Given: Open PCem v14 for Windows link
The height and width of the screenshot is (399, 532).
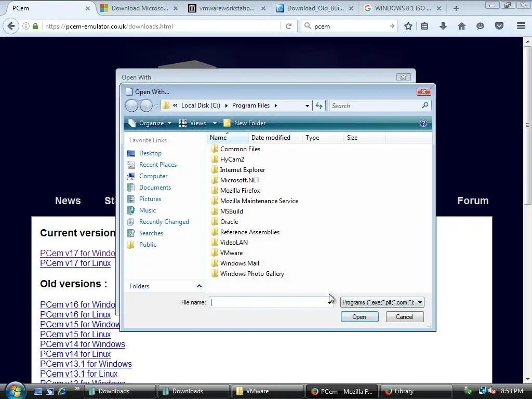Looking at the screenshot, I should tap(83, 344).
